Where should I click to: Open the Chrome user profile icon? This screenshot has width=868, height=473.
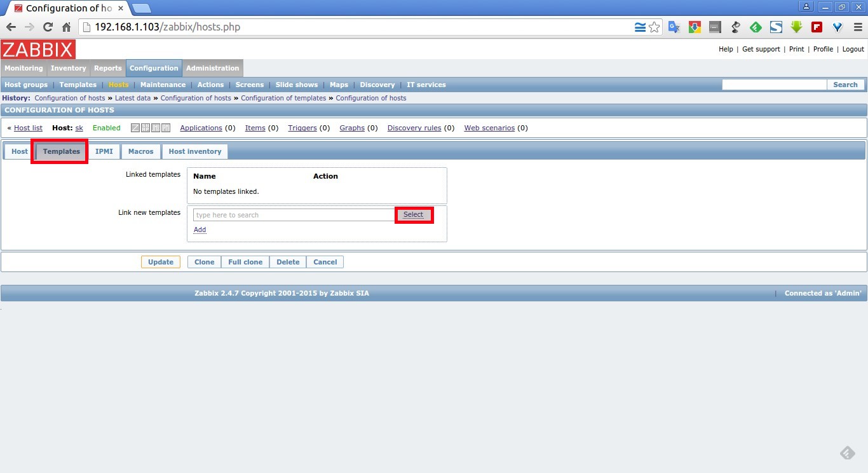806,6
